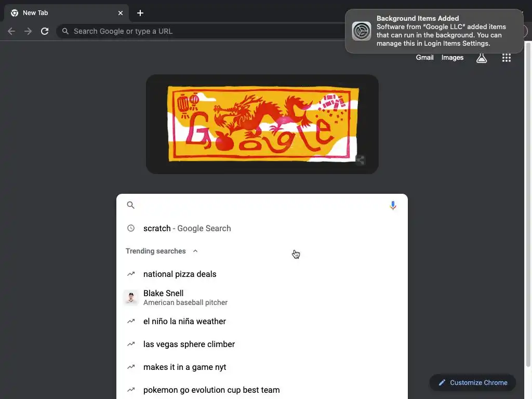
Task: Select el niño la niña weather suggestion
Action: click(262, 321)
